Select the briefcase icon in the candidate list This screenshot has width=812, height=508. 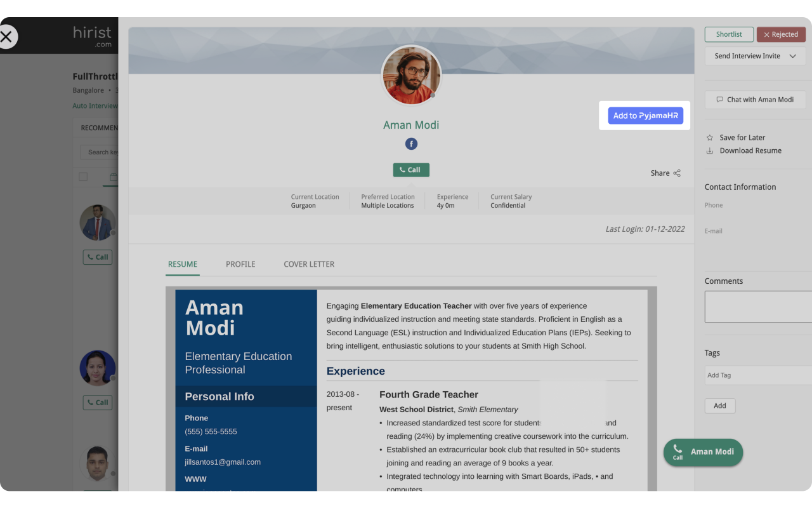114,177
